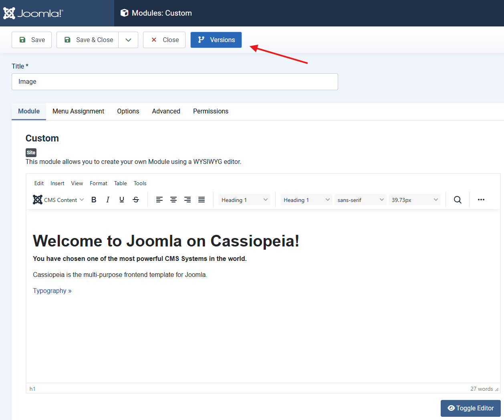Justify the paragraph text
Viewport: 504px width, 420px height.
201,199
